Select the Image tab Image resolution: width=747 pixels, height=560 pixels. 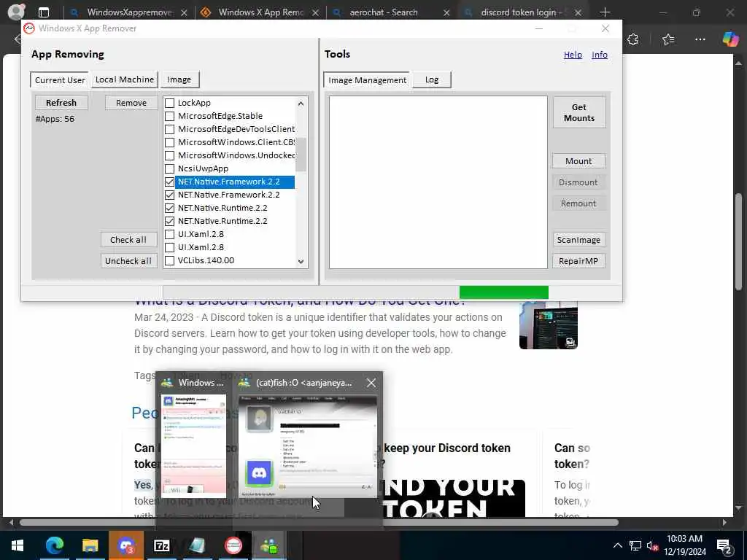(179, 79)
